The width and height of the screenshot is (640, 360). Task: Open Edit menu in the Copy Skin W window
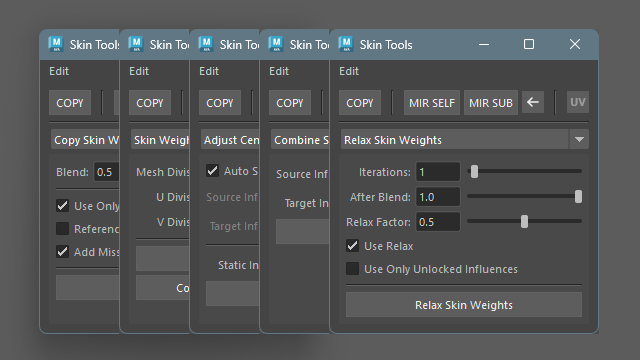tap(59, 71)
